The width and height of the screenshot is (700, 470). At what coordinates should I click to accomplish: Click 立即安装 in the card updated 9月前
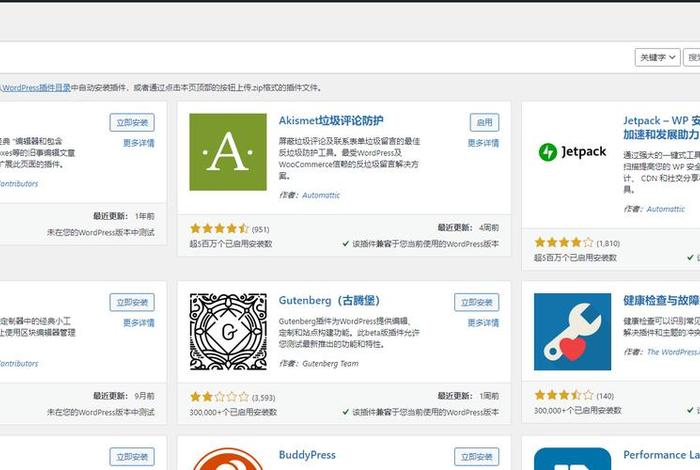[132, 302]
